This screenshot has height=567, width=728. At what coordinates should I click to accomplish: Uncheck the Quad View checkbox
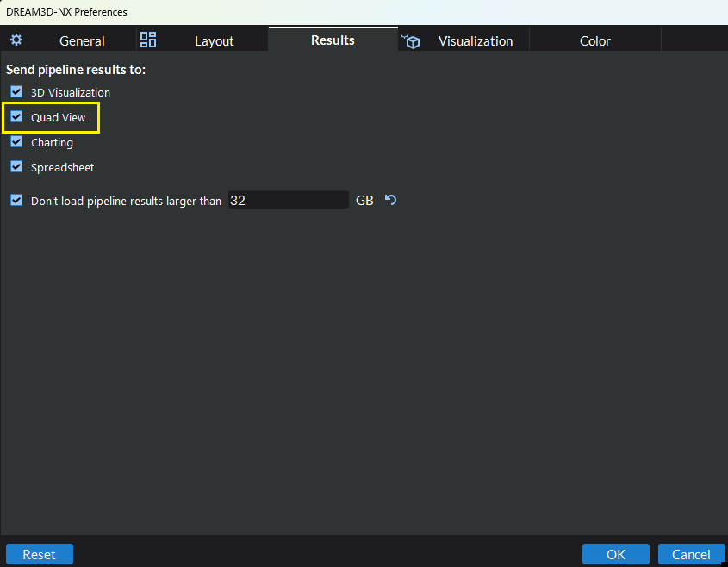coord(16,116)
